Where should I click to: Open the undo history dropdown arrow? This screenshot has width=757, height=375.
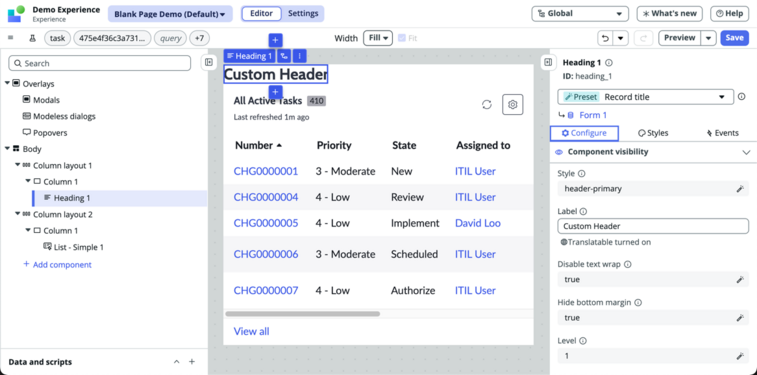tap(620, 38)
